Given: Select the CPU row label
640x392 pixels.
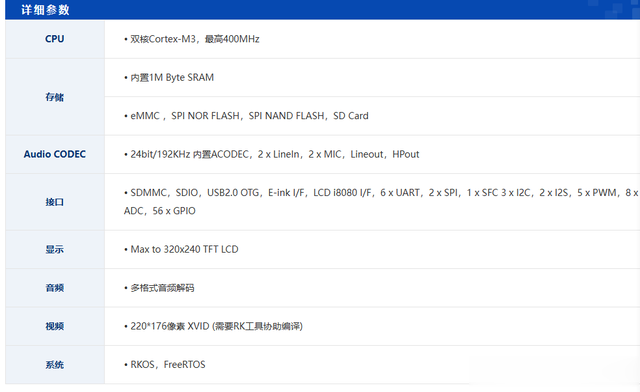Looking at the screenshot, I should pyautogui.click(x=55, y=39).
